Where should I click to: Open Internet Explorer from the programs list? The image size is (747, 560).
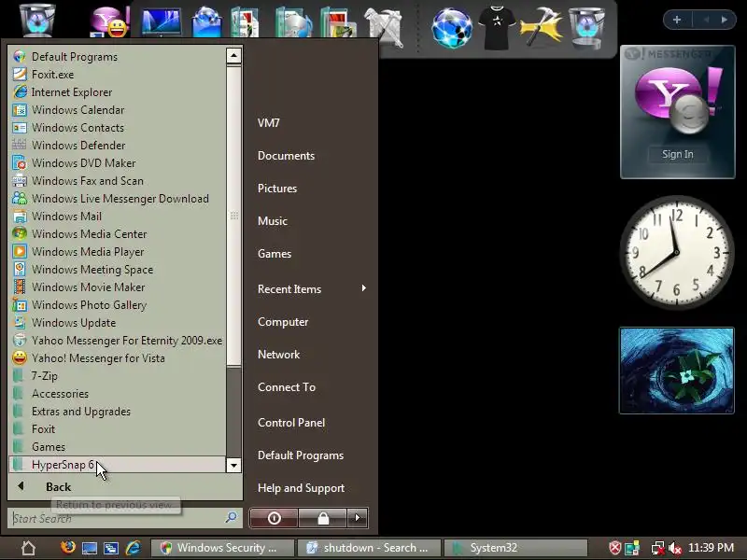pos(117,91)
